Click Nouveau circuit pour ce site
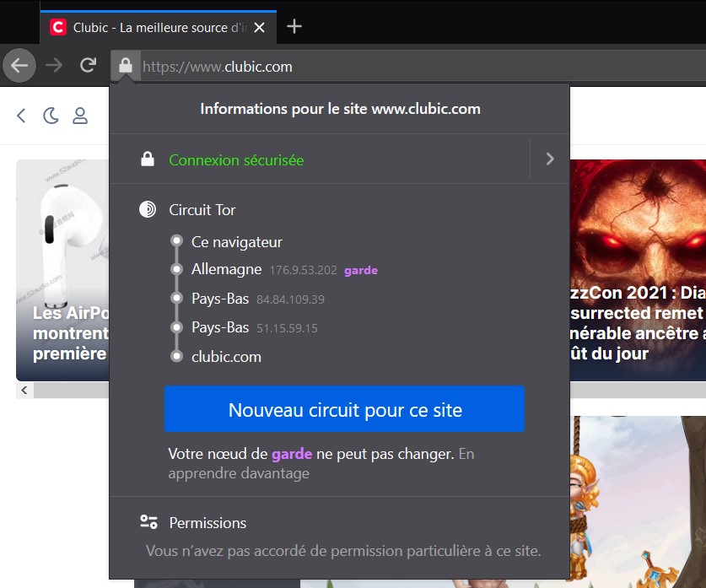The width and height of the screenshot is (706, 588). [x=344, y=408]
